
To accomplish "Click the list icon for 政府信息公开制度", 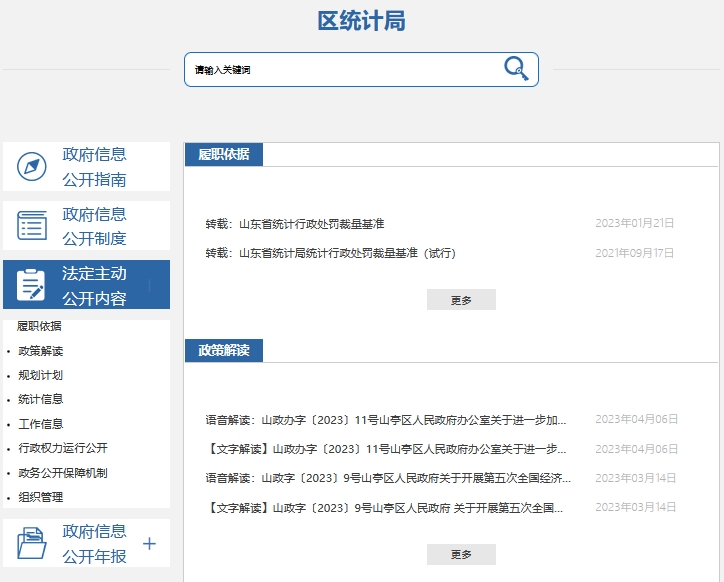I will tap(32, 226).
